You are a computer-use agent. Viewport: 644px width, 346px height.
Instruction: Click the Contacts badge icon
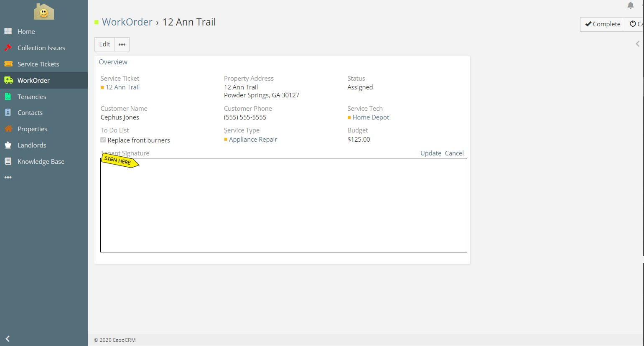point(8,112)
